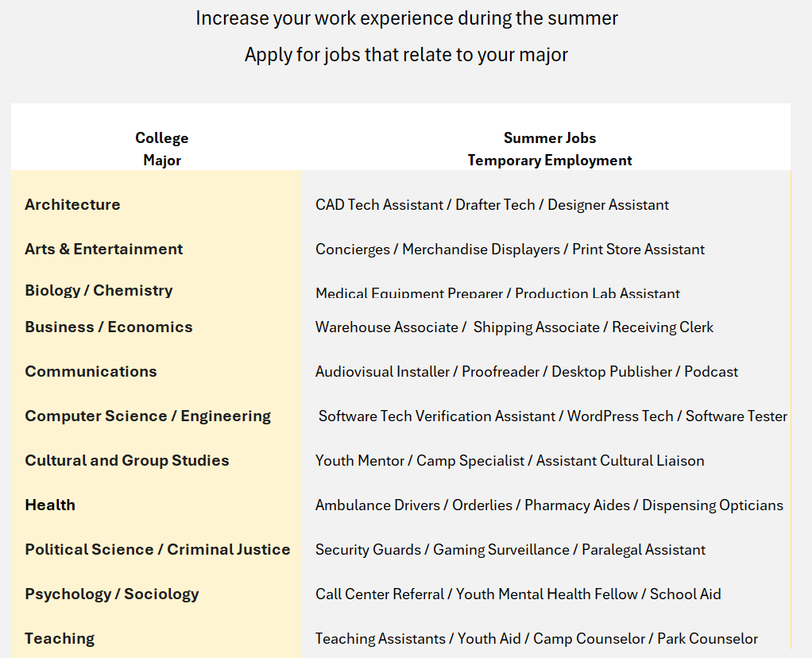Click the Software Tech Verification Assistant cell

[x=552, y=416]
